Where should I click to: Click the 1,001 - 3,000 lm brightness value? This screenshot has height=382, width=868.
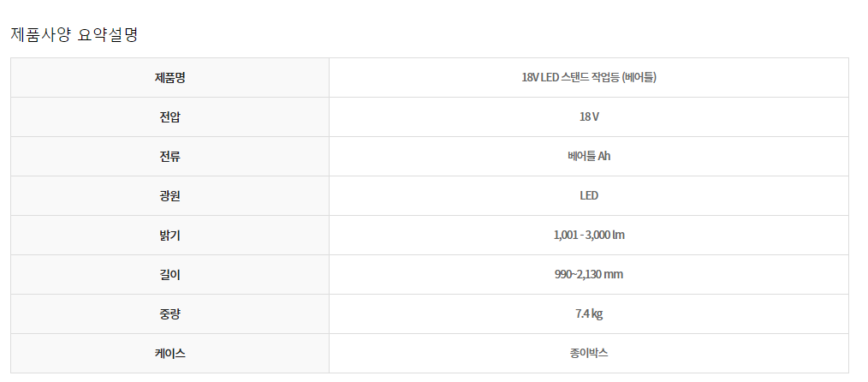tap(588, 235)
